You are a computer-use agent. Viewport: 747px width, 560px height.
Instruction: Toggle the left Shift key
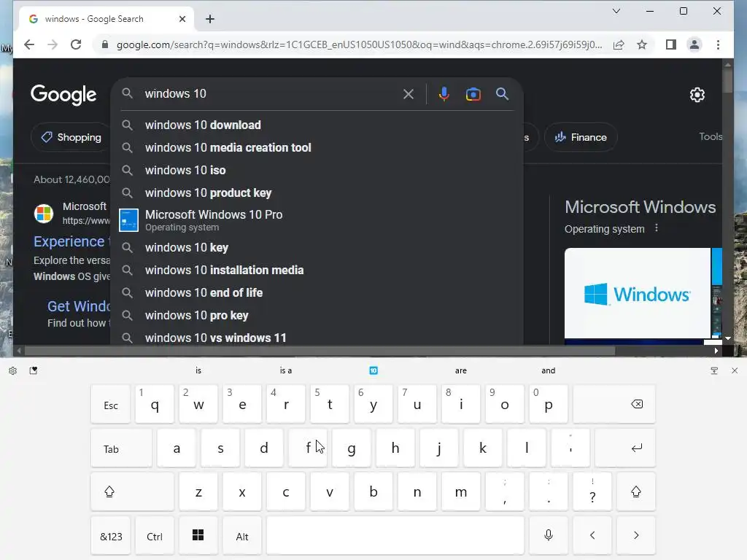tap(133, 492)
